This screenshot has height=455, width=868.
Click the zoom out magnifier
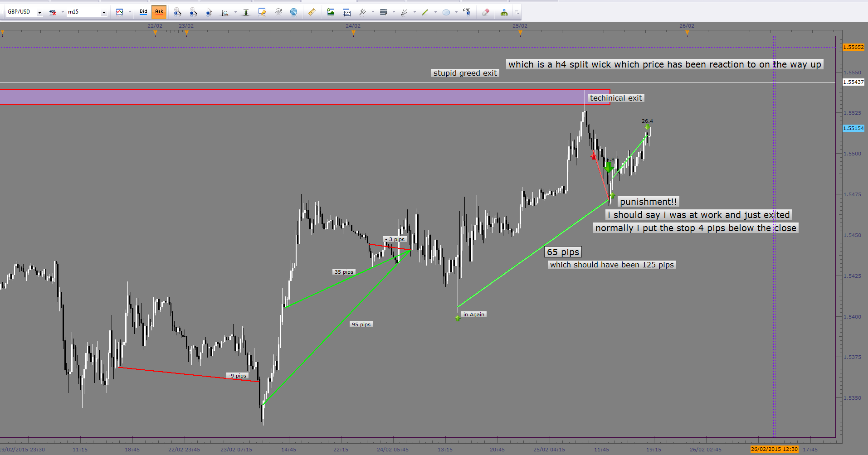[x=194, y=12]
